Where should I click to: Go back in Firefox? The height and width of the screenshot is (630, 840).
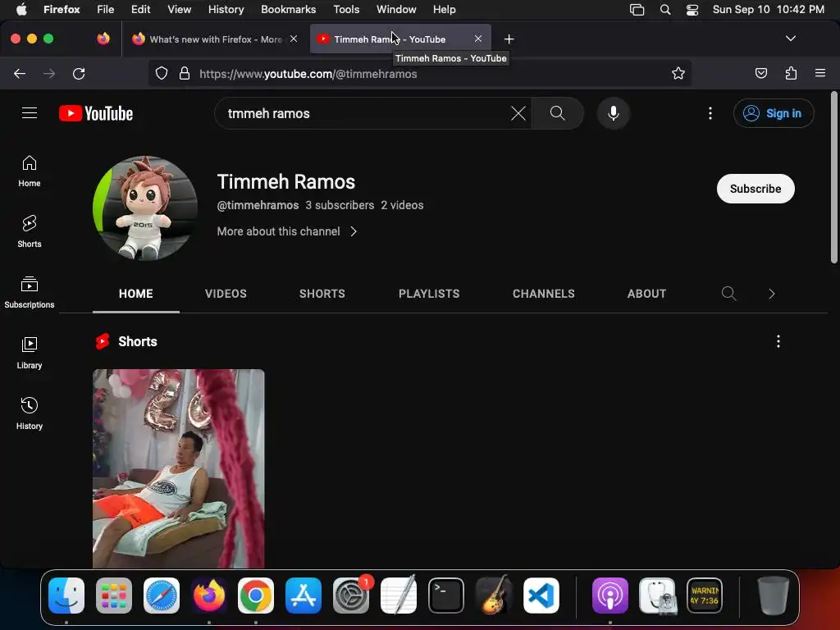pos(20,73)
